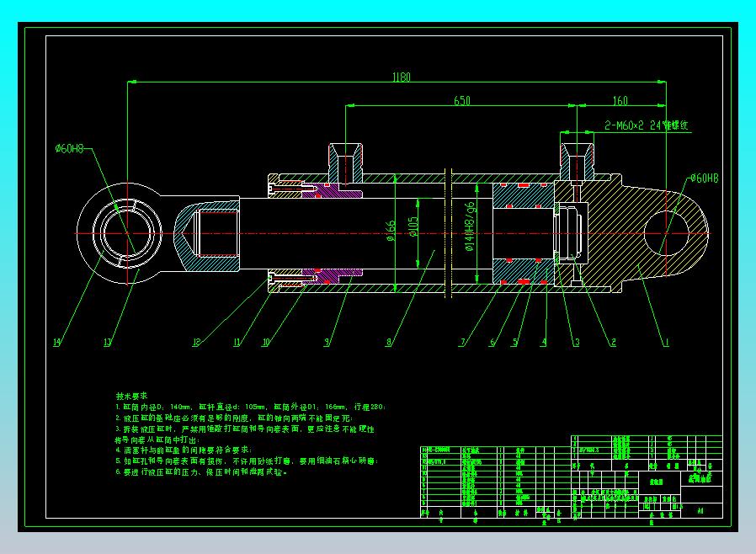Click part balloon number 13
Screen dimensions: 756x554
(108, 343)
